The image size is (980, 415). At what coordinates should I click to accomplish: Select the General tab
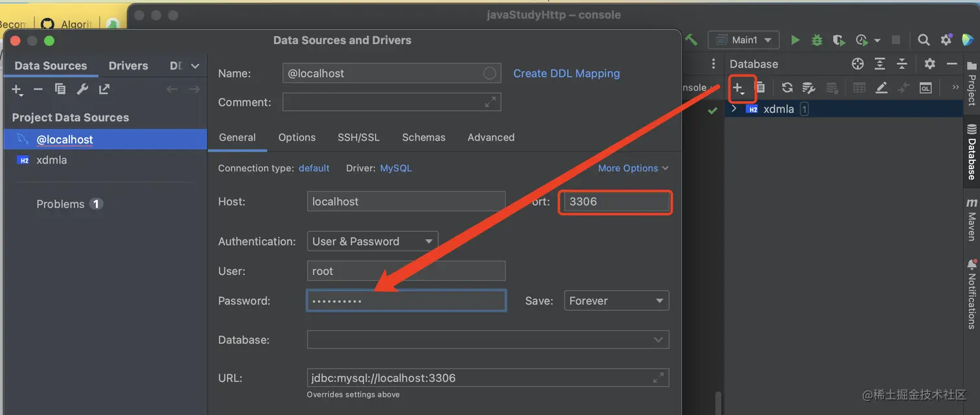click(x=237, y=137)
